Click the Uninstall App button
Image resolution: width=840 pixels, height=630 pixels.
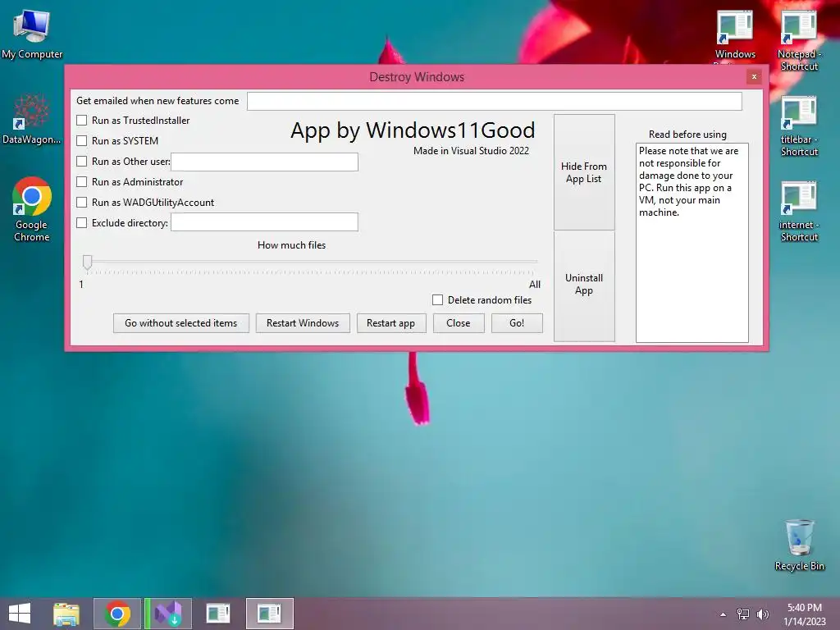point(584,285)
